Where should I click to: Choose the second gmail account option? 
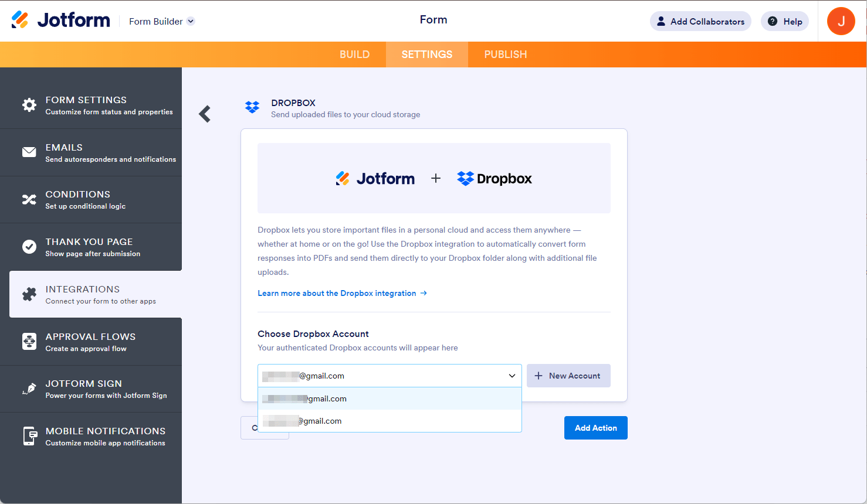(x=390, y=421)
